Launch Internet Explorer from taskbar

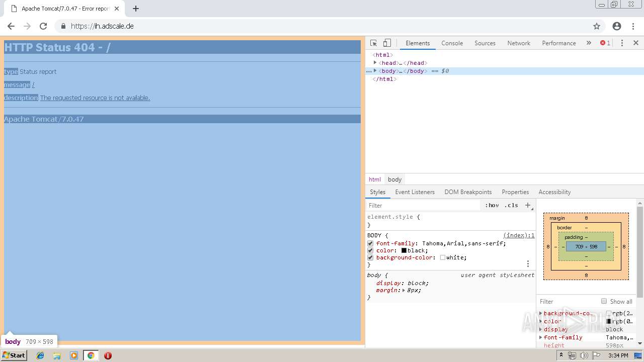[40, 355]
